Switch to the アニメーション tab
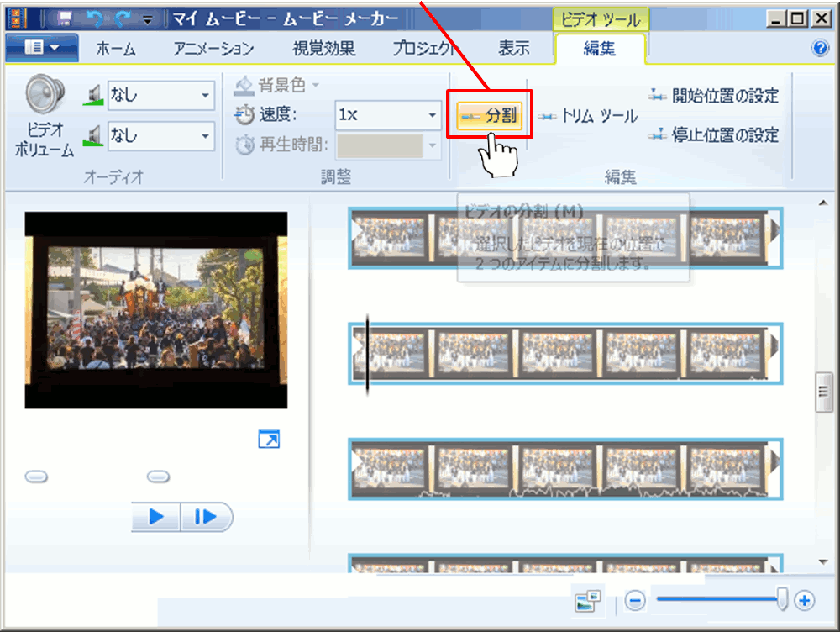The height and width of the screenshot is (632, 840). point(213,49)
